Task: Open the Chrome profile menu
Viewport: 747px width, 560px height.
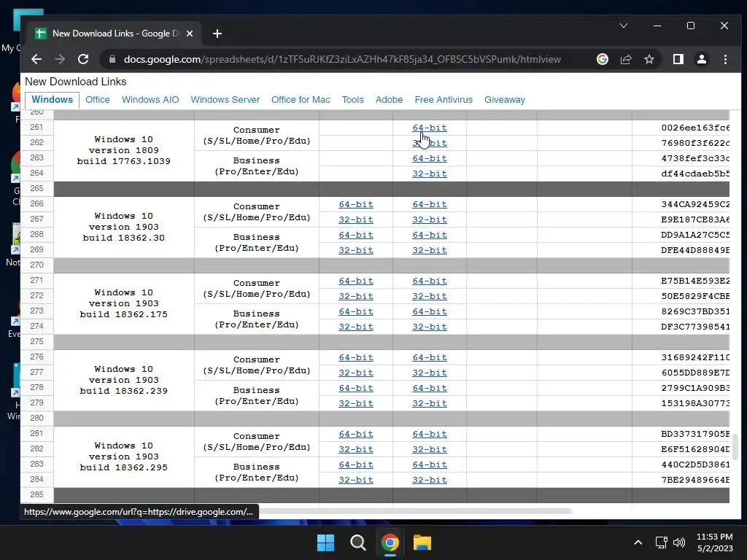Action: pyautogui.click(x=701, y=59)
